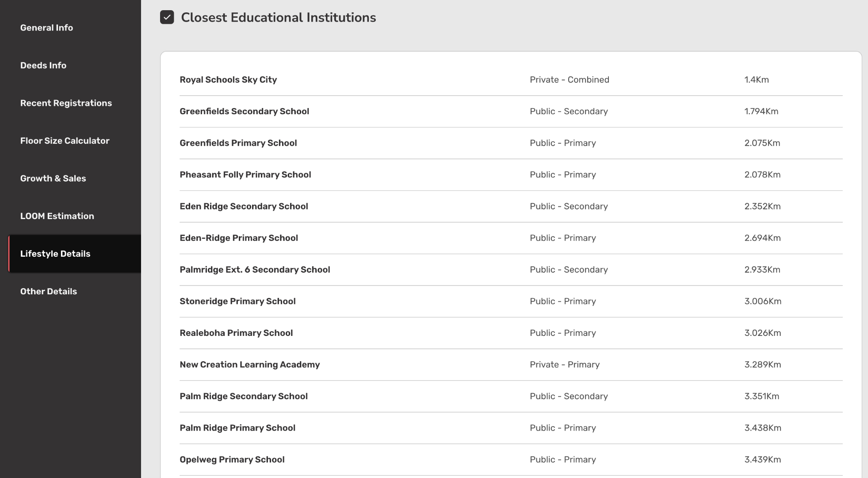Select New Creation Learning Academy row

click(x=249, y=364)
